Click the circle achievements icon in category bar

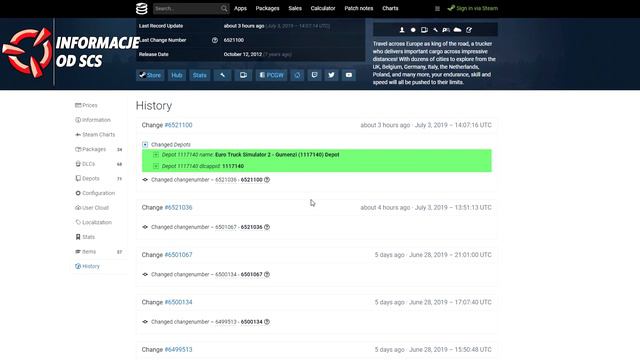click(x=413, y=30)
